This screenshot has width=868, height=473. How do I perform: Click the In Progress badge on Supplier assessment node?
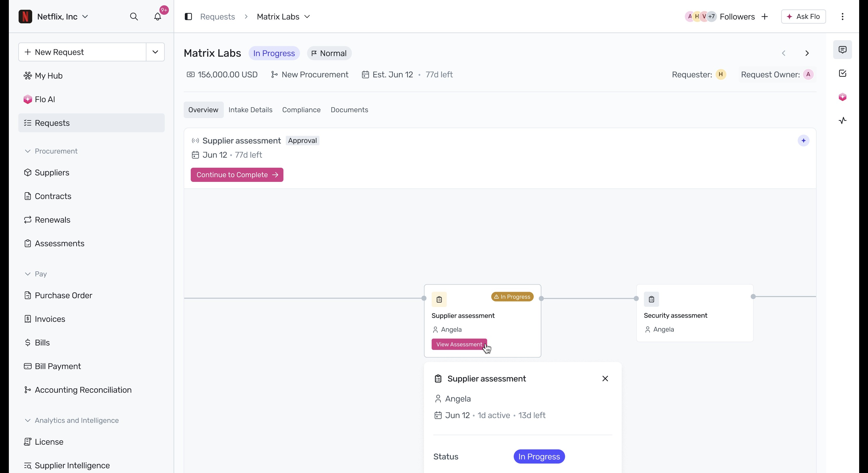512,297
